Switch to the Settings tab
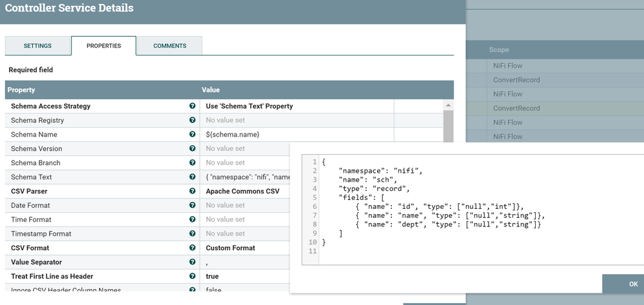The height and width of the screenshot is (305, 644). (37, 46)
